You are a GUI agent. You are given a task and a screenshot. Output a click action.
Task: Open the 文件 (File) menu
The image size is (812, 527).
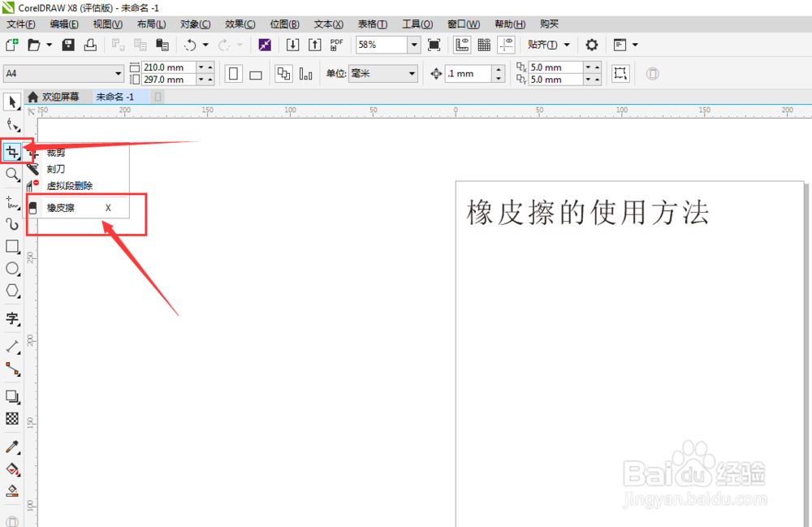click(20, 24)
